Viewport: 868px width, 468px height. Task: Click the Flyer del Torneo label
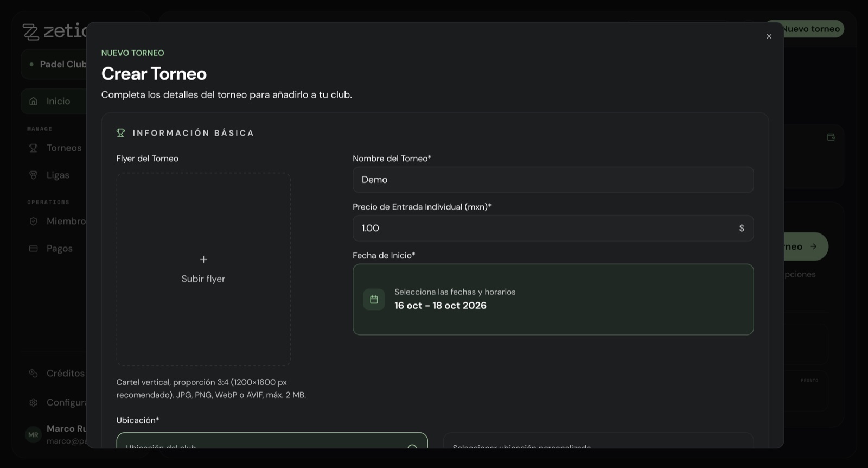[148, 159]
